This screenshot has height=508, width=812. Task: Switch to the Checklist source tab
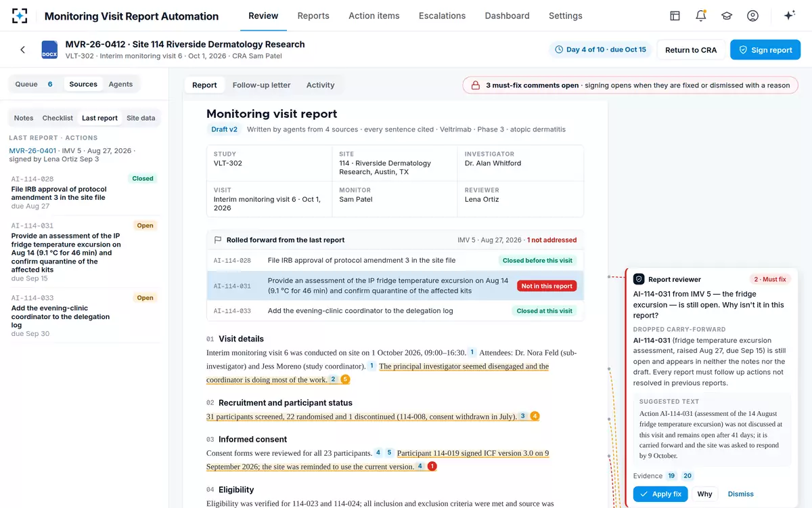[x=58, y=118]
